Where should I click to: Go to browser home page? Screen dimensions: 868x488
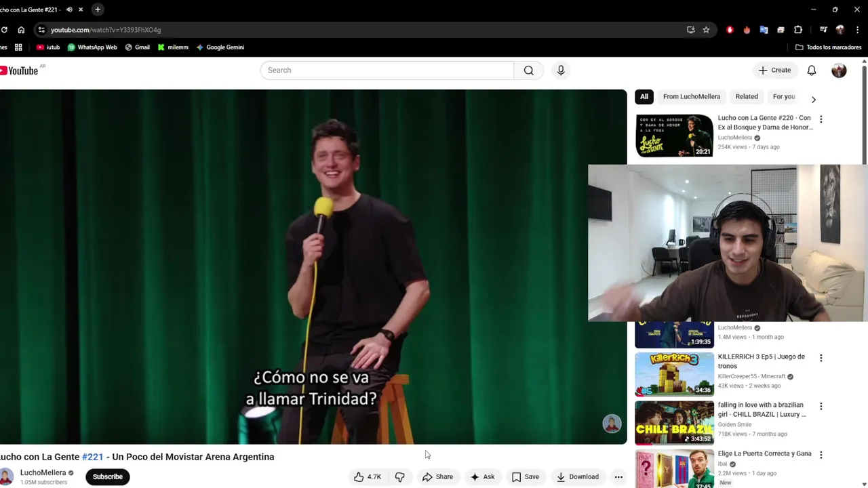(21, 30)
